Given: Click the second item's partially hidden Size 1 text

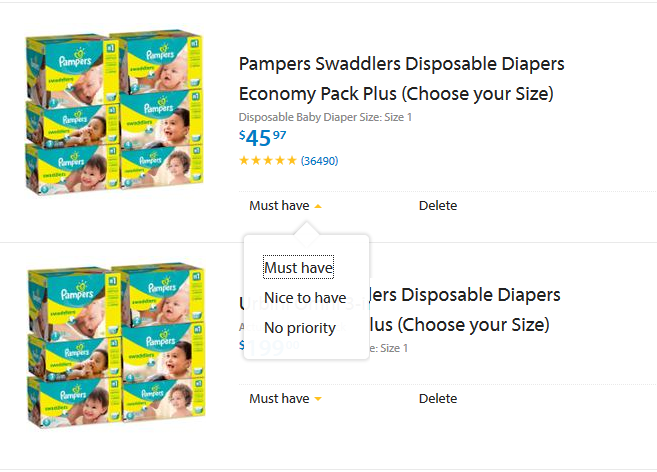Looking at the screenshot, I should pos(392,348).
